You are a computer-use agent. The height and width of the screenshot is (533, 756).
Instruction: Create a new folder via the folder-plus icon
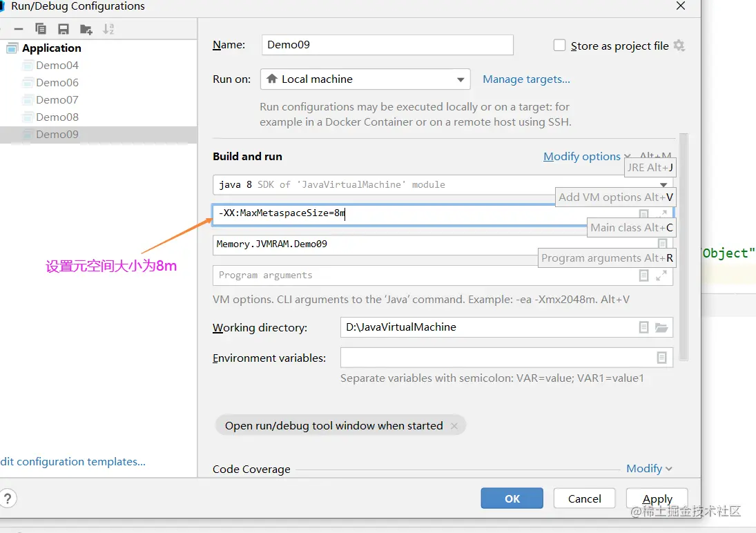(86, 30)
